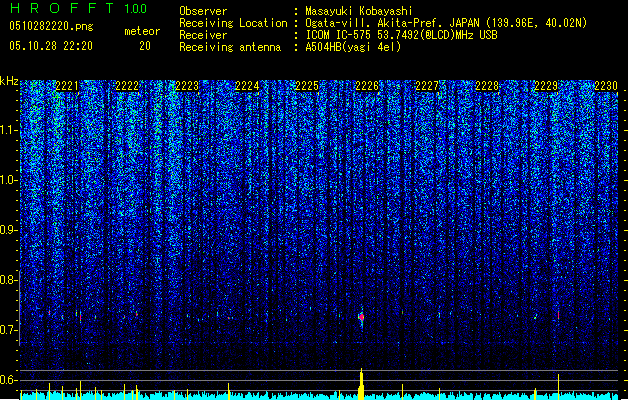Viewport: 629px width, 400px height.
Task: Click the time marker 2224
Action: 247,86
